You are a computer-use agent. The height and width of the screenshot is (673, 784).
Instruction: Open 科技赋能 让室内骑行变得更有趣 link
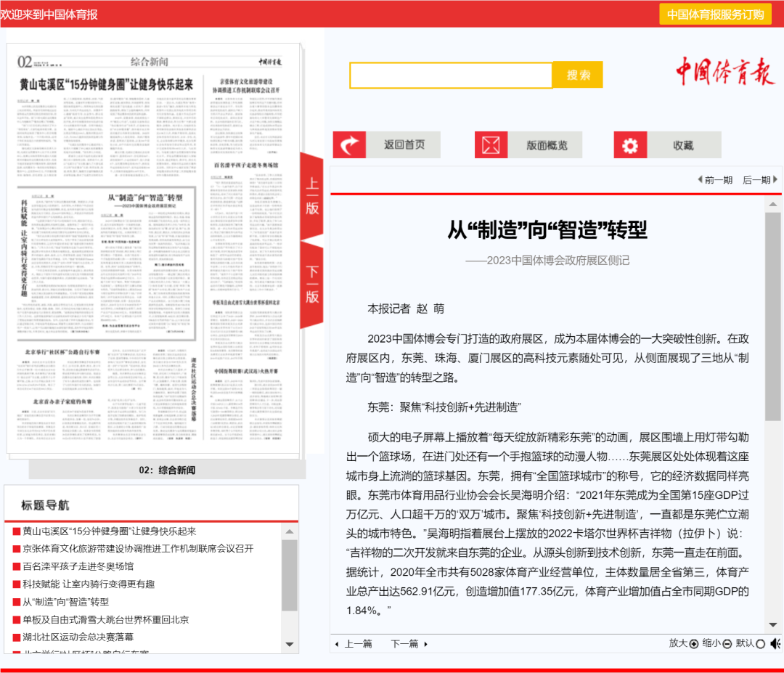[89, 584]
